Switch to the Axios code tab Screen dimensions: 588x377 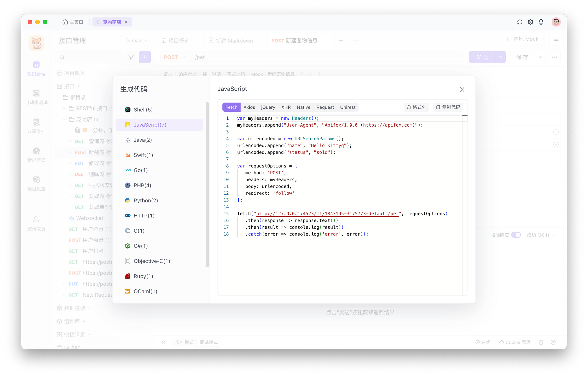[x=249, y=107]
